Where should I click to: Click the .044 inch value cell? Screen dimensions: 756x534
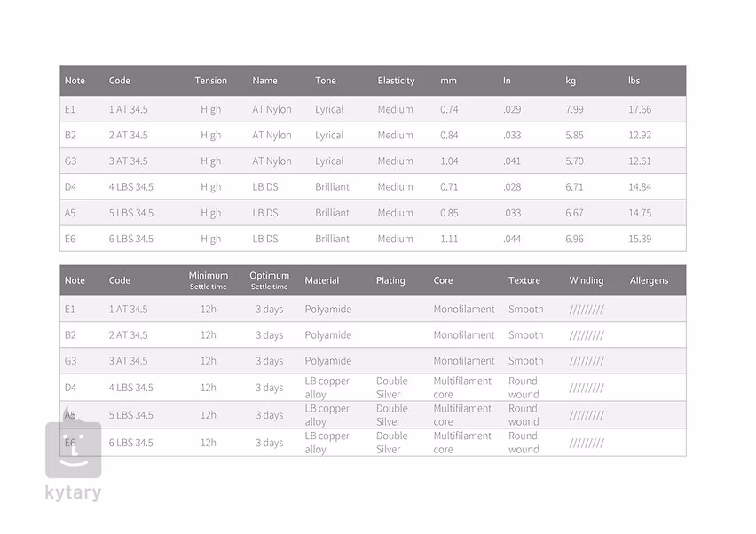point(512,239)
